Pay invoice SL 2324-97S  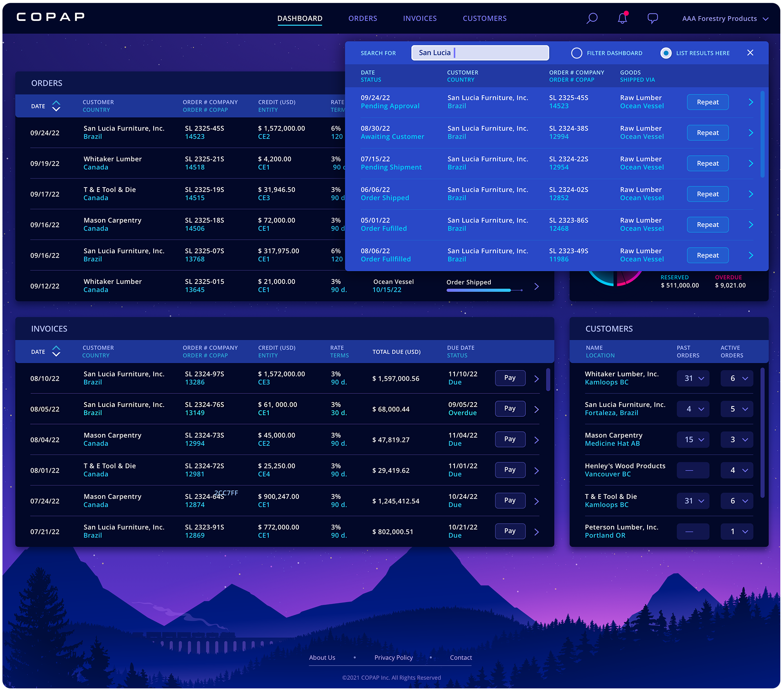[510, 378]
